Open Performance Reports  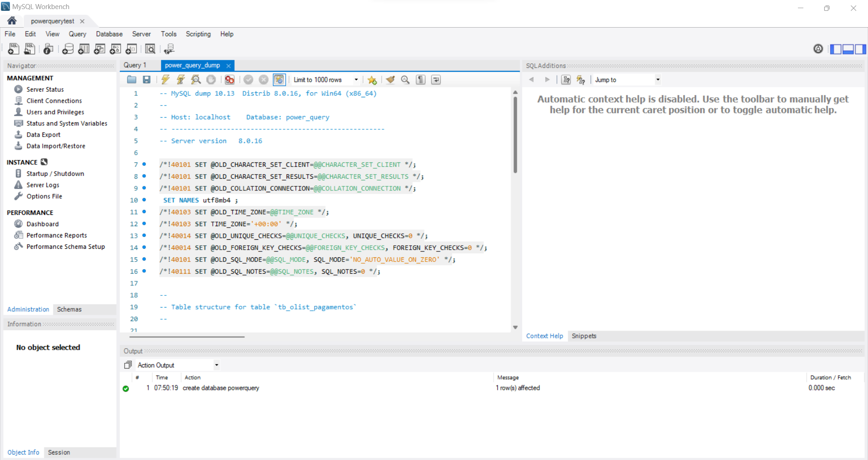57,235
